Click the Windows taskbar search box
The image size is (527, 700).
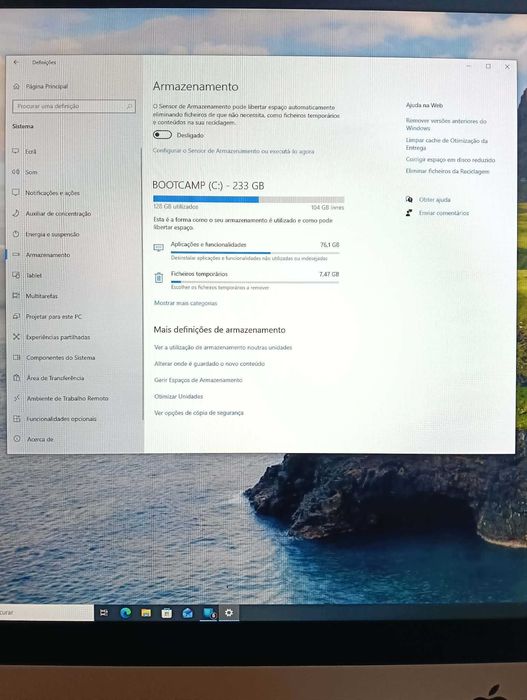46,612
